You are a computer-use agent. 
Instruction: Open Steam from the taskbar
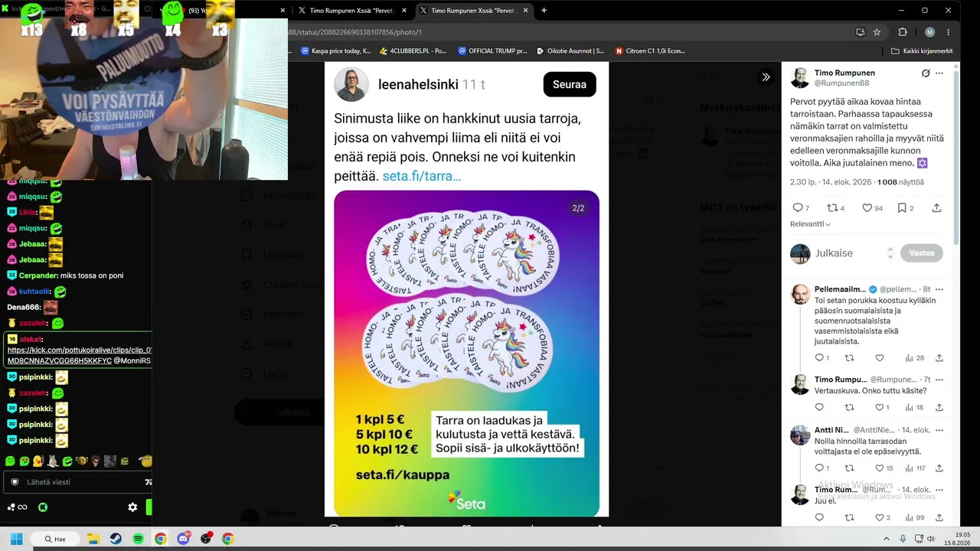point(116,539)
